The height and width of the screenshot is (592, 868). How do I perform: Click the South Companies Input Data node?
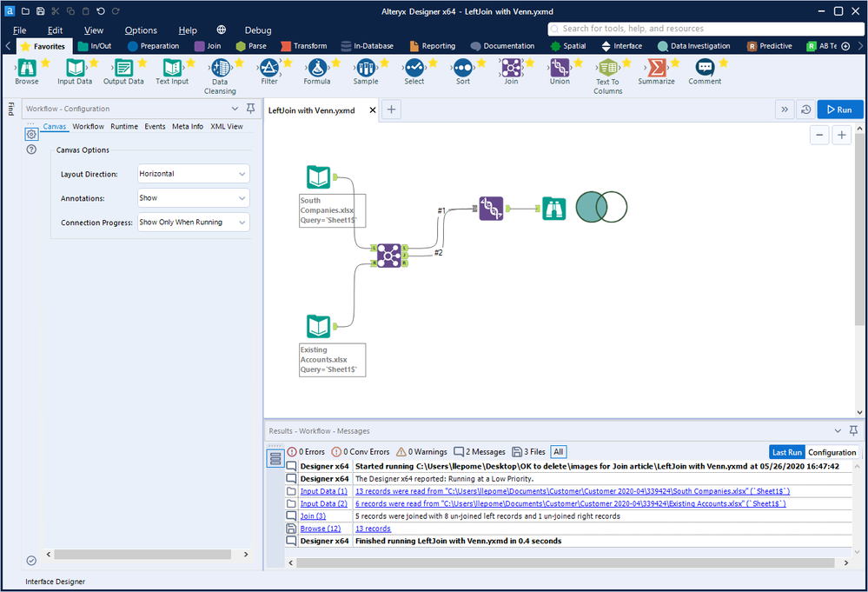318,177
